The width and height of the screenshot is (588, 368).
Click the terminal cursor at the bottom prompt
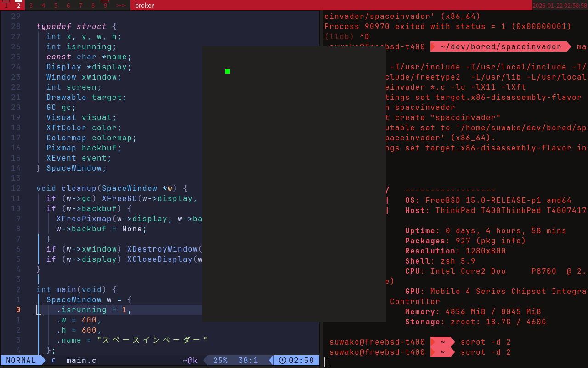coord(327,362)
